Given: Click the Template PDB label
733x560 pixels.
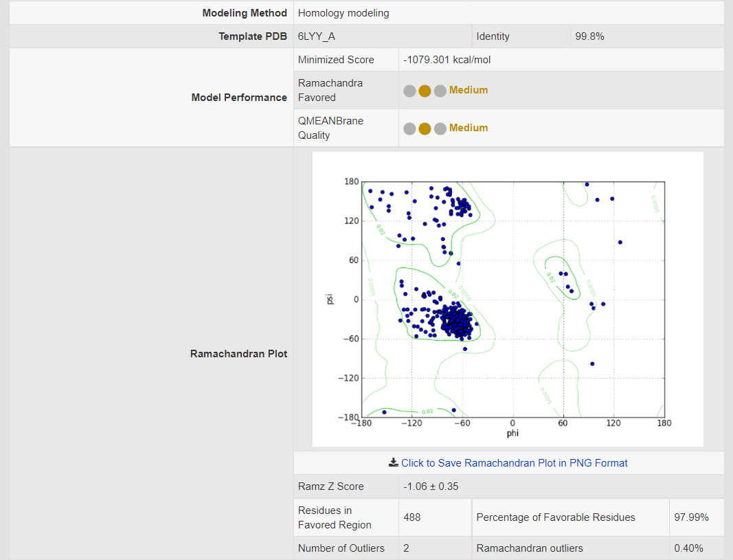Looking at the screenshot, I should tap(253, 36).
